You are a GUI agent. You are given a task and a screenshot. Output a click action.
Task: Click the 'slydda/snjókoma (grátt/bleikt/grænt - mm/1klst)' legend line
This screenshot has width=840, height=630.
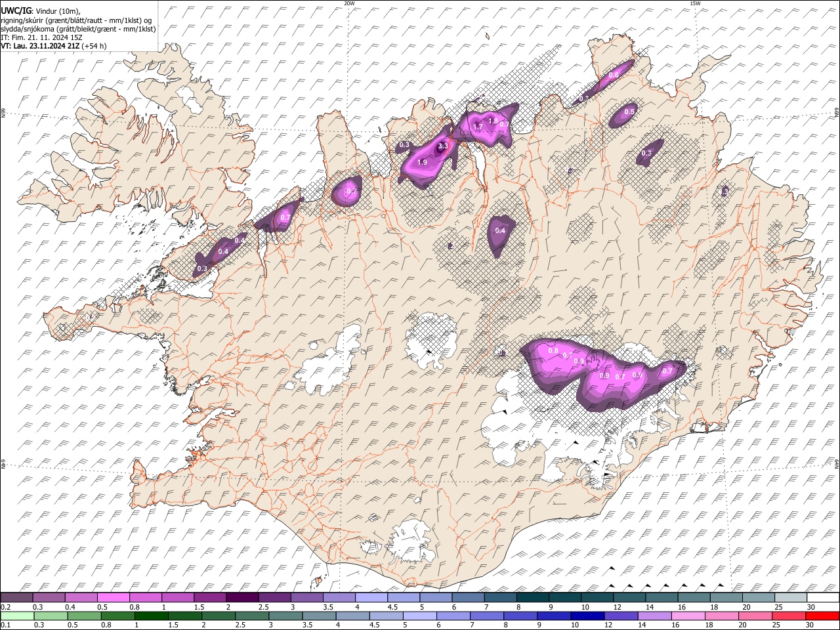[x=78, y=29]
